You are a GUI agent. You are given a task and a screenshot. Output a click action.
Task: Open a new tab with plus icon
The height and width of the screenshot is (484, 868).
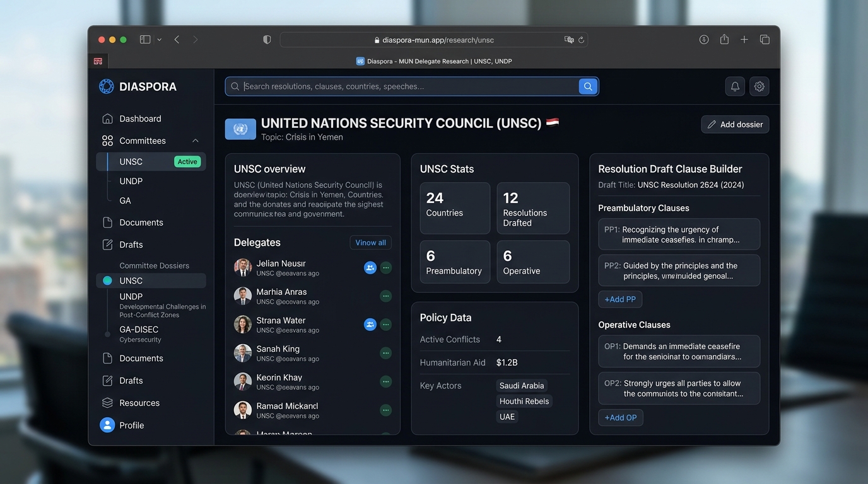click(x=744, y=40)
